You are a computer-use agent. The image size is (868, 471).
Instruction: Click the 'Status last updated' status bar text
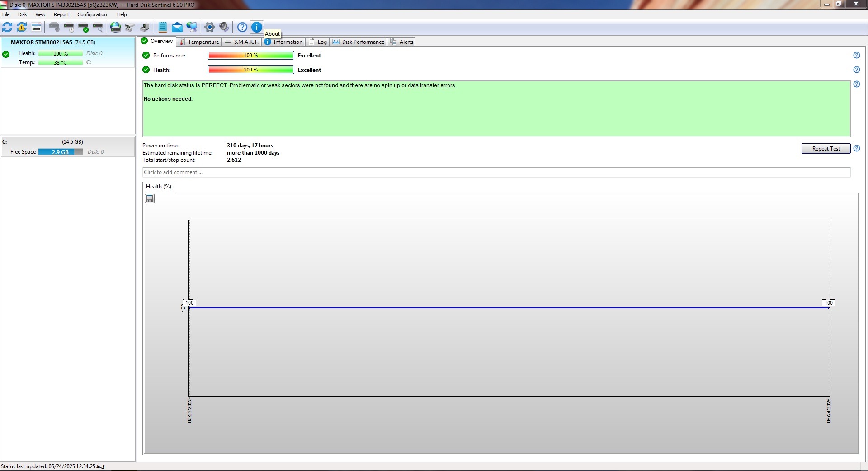[x=52, y=466]
